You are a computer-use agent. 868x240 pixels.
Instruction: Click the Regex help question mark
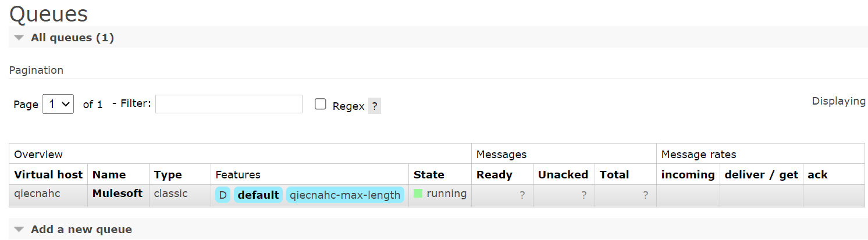[375, 106]
